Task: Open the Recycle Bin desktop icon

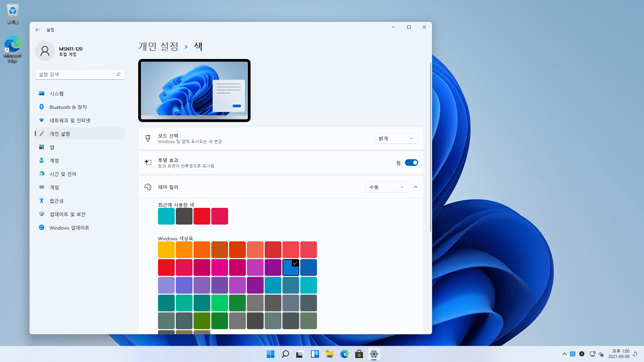Action: click(x=13, y=14)
